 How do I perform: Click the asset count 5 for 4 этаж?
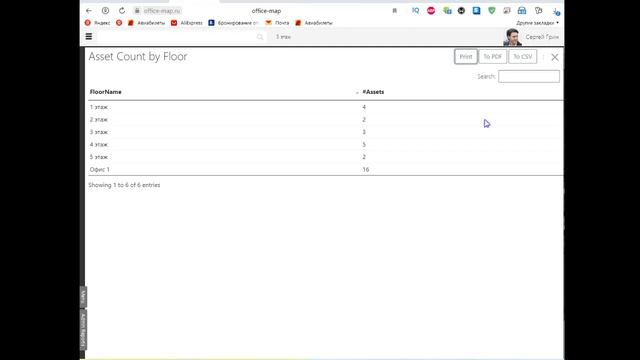364,144
